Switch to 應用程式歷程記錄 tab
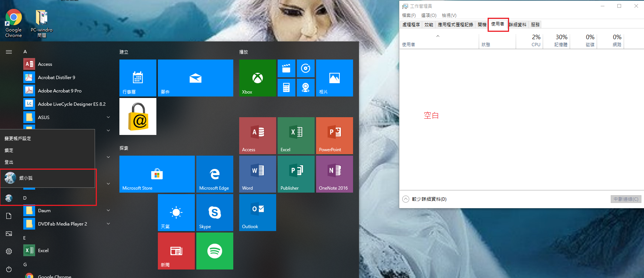The height and width of the screenshot is (278, 644). 455,24
